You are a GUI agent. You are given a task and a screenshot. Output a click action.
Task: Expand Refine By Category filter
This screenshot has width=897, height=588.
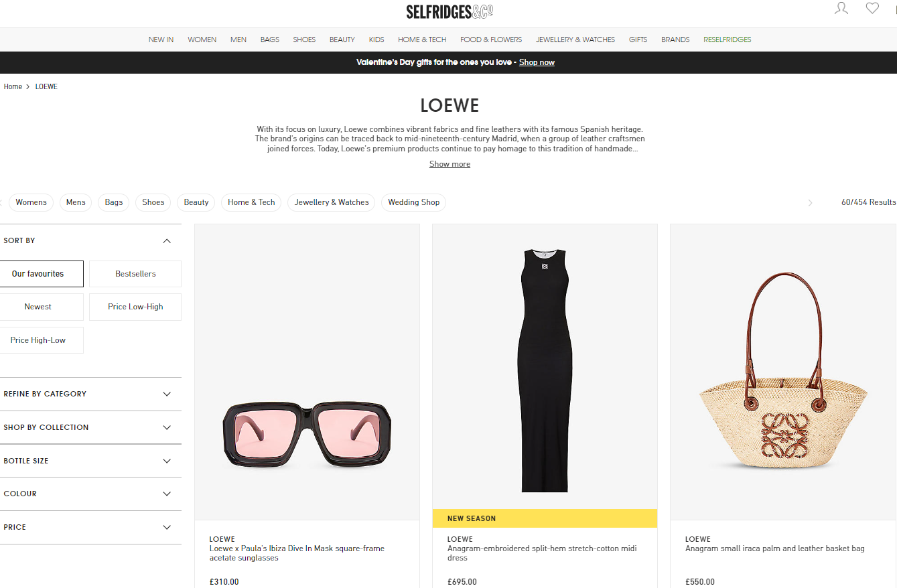(x=90, y=394)
